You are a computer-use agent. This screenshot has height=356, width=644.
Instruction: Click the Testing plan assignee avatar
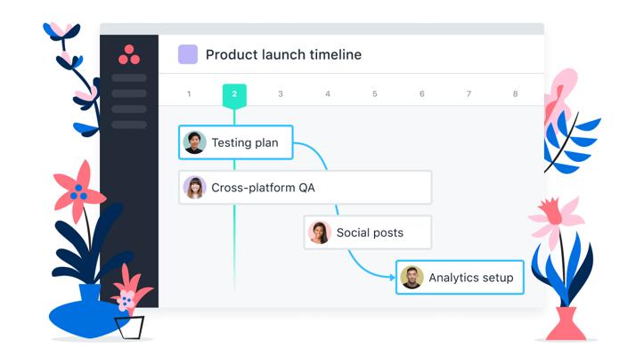pyautogui.click(x=195, y=142)
